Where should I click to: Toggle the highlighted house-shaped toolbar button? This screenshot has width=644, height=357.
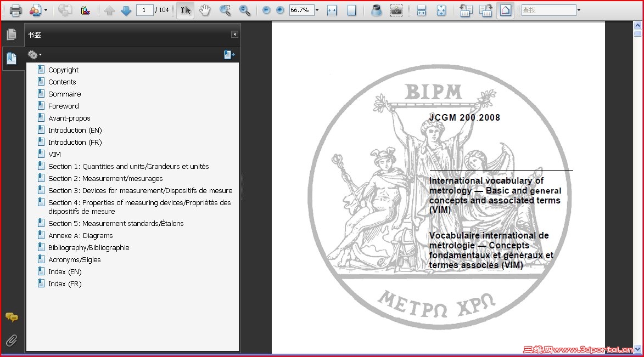click(506, 10)
